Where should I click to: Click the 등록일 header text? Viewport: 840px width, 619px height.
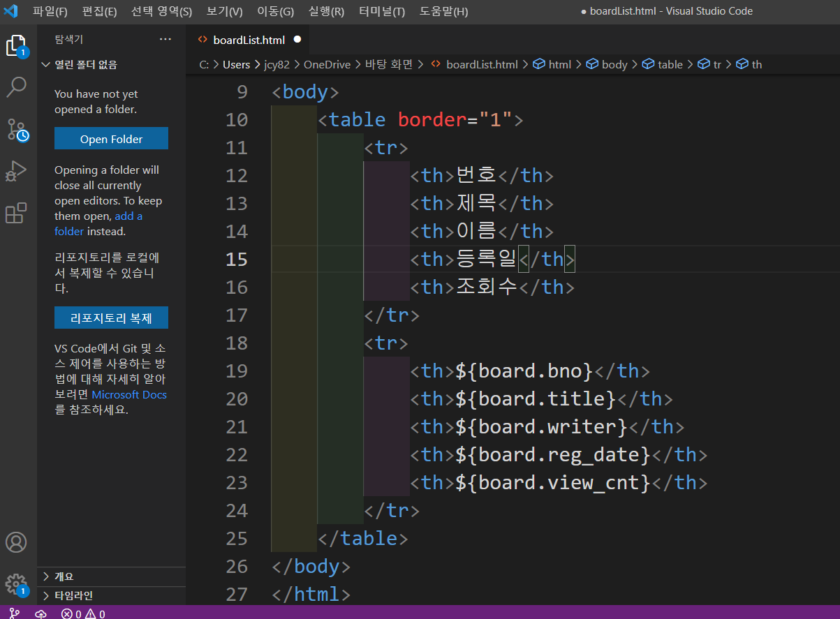487,259
